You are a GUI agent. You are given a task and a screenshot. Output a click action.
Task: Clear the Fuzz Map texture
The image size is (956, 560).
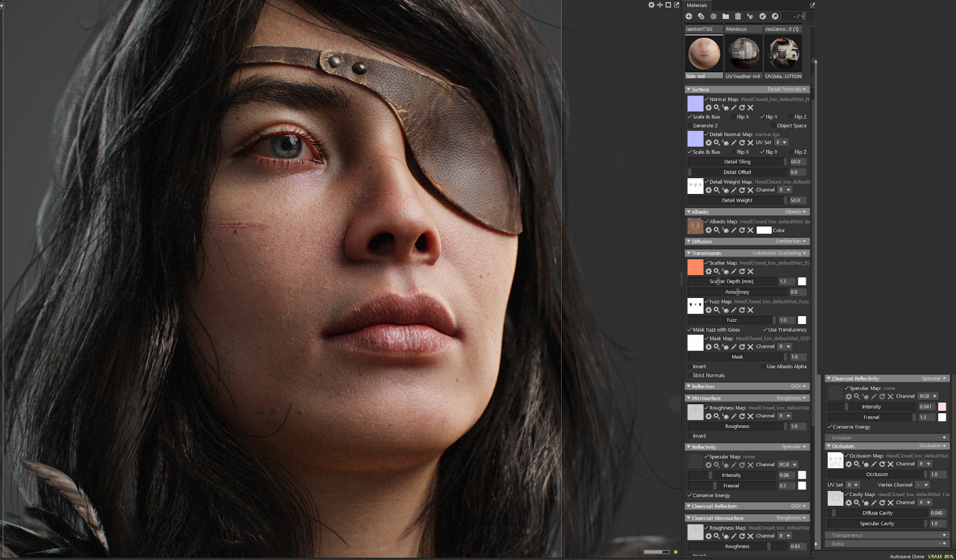(x=750, y=310)
